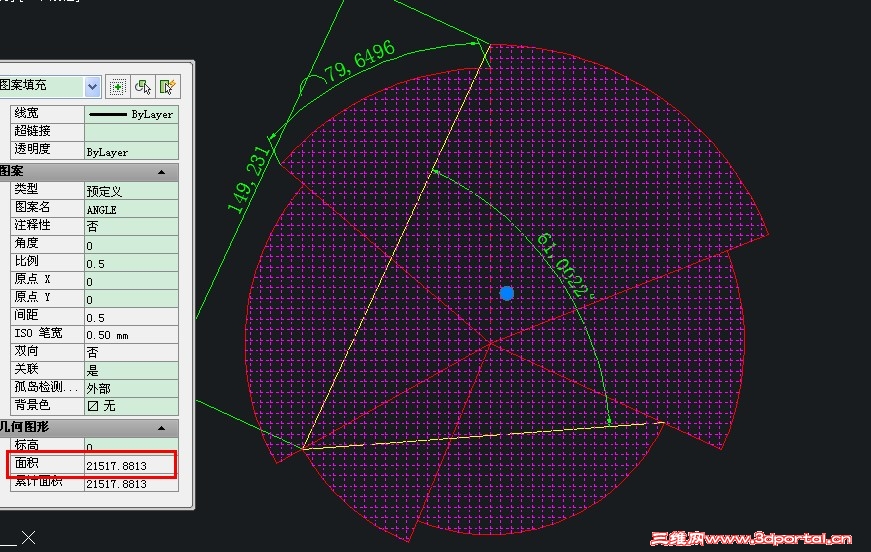
Task: Click the UCS crosshair icon in the drawing corner
Action: click(28, 538)
